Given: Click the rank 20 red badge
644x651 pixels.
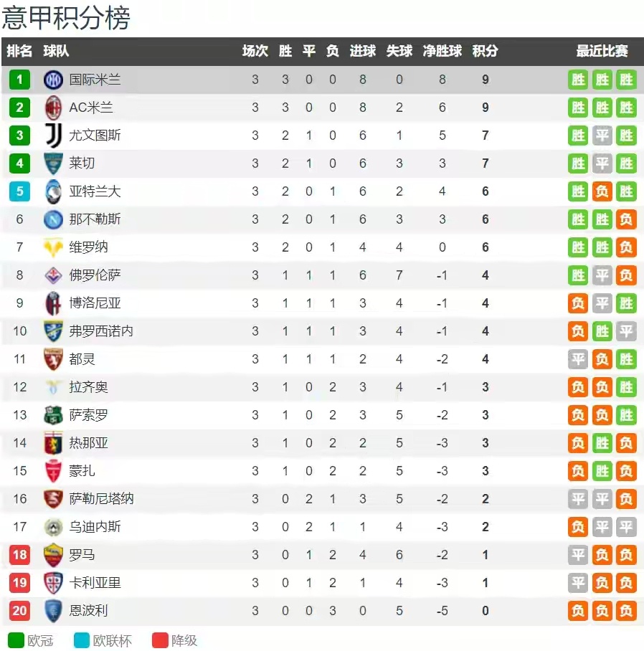Looking at the screenshot, I should (x=20, y=611).
